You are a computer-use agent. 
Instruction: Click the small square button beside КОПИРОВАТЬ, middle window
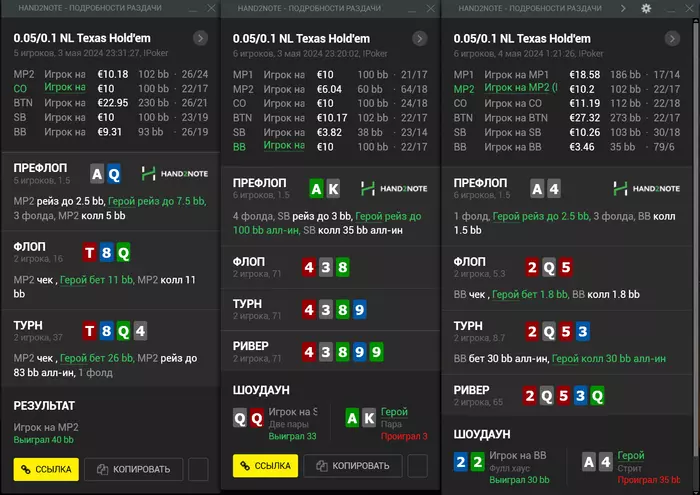417,466
